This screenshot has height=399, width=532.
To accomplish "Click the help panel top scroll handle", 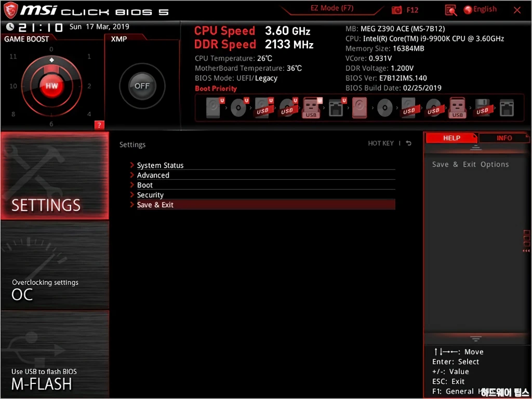I will point(476,148).
